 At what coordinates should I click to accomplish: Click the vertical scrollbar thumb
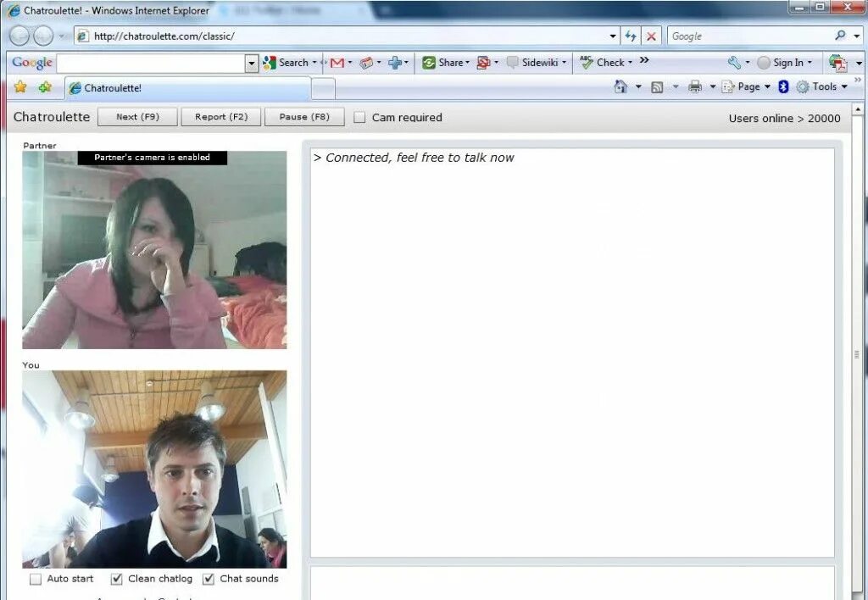[x=858, y=354]
